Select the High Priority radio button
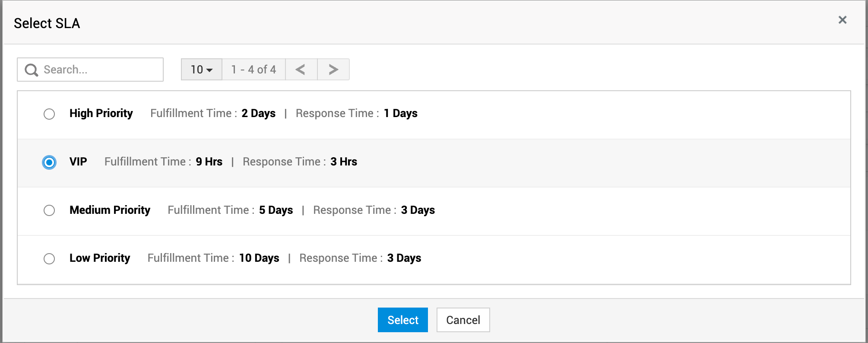 click(49, 114)
